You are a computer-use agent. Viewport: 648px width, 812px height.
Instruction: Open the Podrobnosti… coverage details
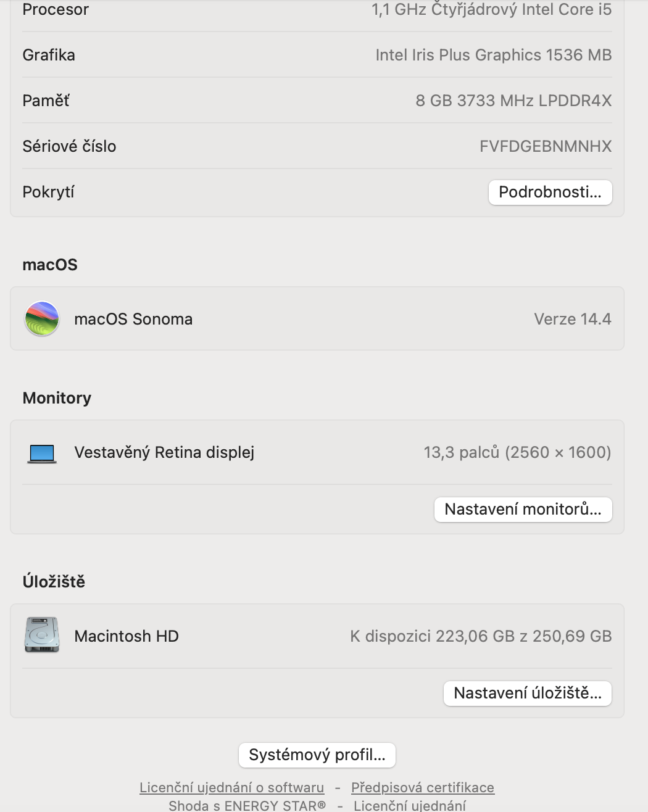550,192
